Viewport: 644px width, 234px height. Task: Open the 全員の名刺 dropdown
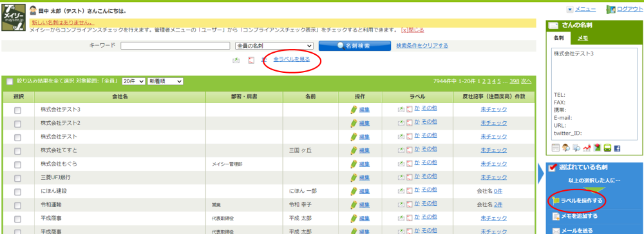[x=274, y=46]
